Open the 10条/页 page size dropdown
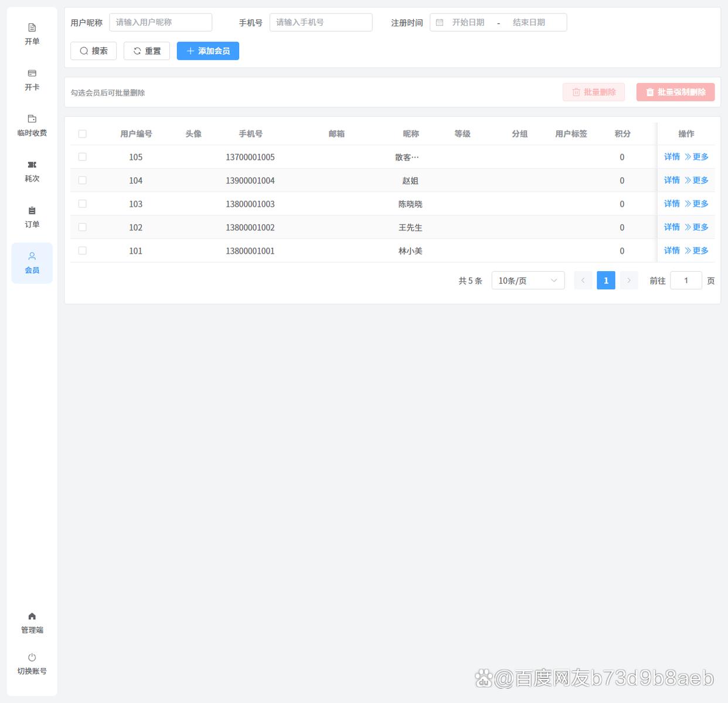 pos(528,281)
